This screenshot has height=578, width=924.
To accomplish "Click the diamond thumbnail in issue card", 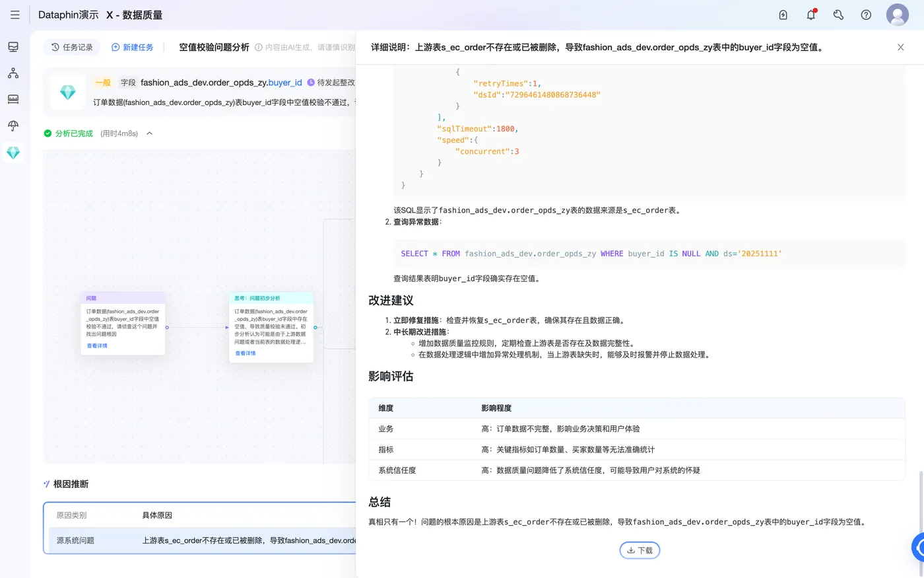I will 68,92.
